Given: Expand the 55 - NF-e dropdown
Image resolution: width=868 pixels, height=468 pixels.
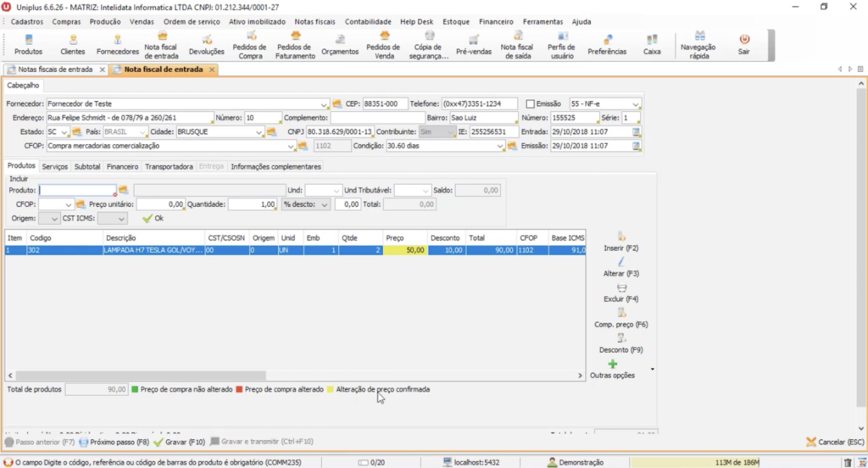Looking at the screenshot, I should (x=636, y=103).
